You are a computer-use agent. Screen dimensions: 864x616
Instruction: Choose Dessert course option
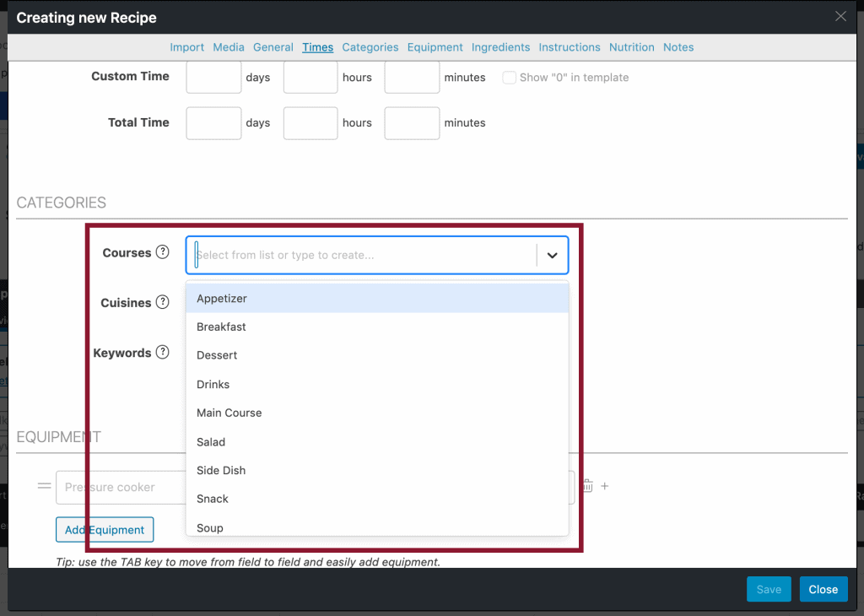[377, 355]
